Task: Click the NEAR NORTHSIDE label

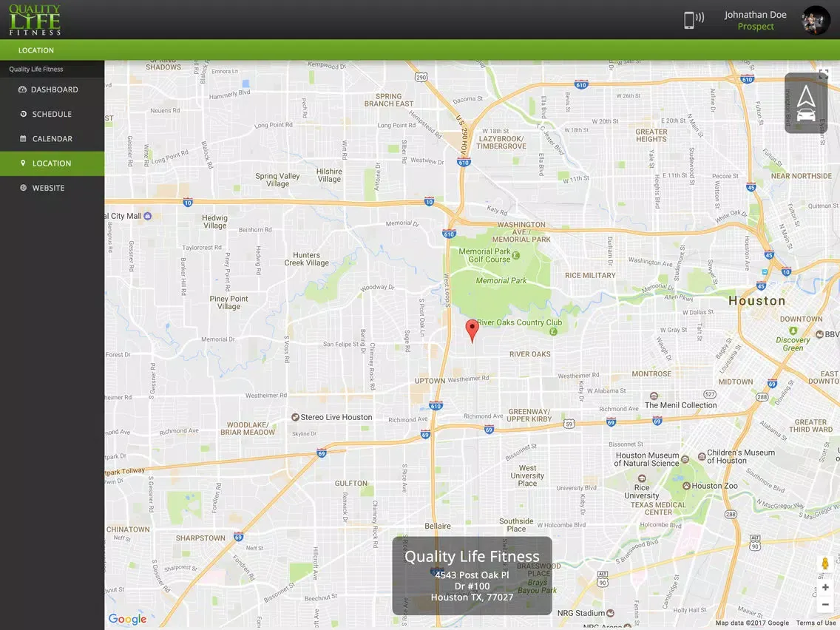Action: tap(802, 176)
